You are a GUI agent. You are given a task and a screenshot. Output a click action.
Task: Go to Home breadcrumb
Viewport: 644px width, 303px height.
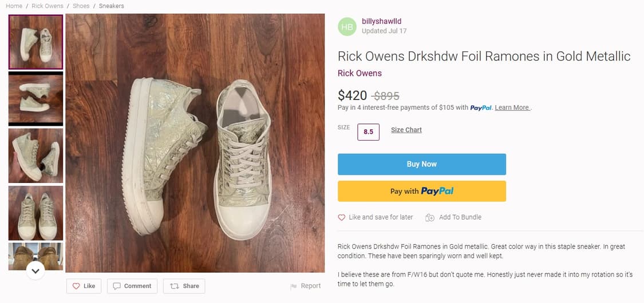[14, 6]
